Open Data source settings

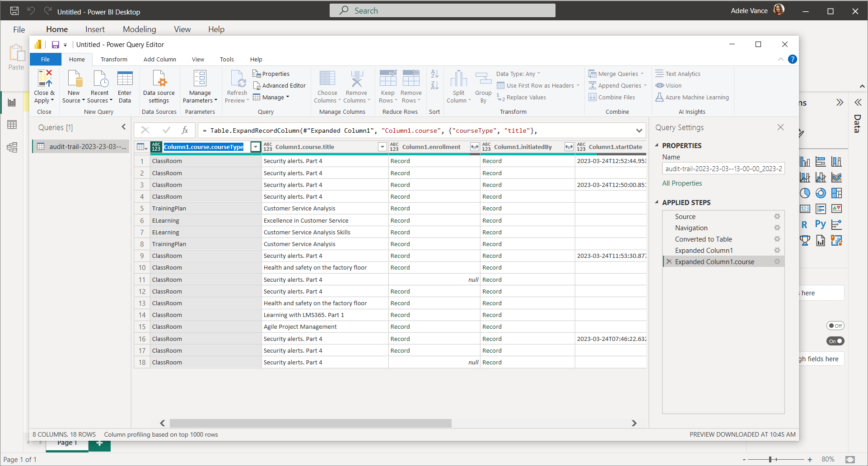click(x=159, y=87)
